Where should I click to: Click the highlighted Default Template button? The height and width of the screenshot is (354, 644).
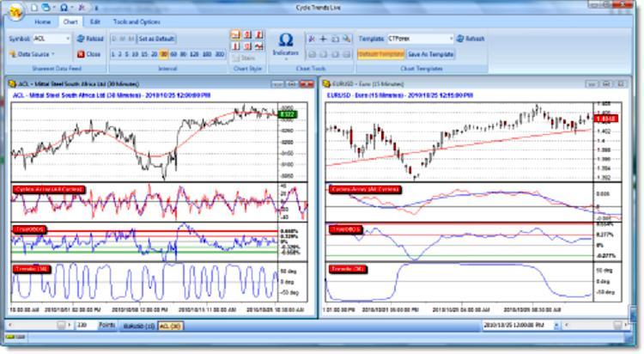coord(380,54)
